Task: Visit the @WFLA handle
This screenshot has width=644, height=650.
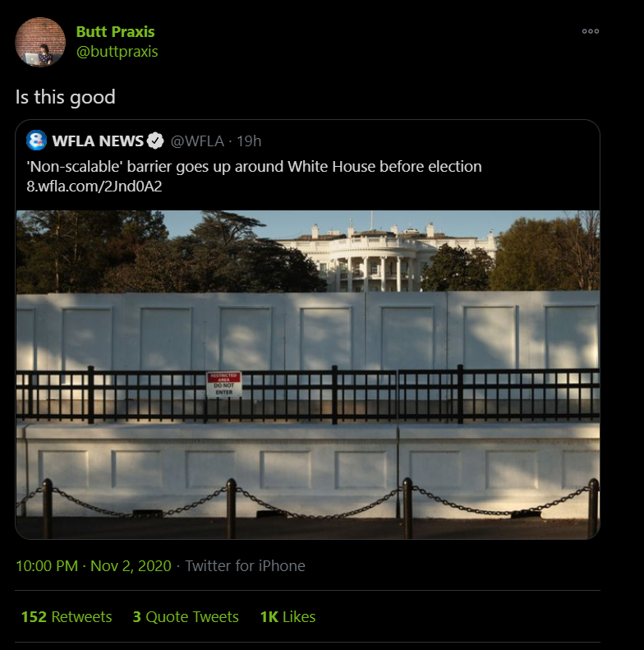Action: [198, 141]
